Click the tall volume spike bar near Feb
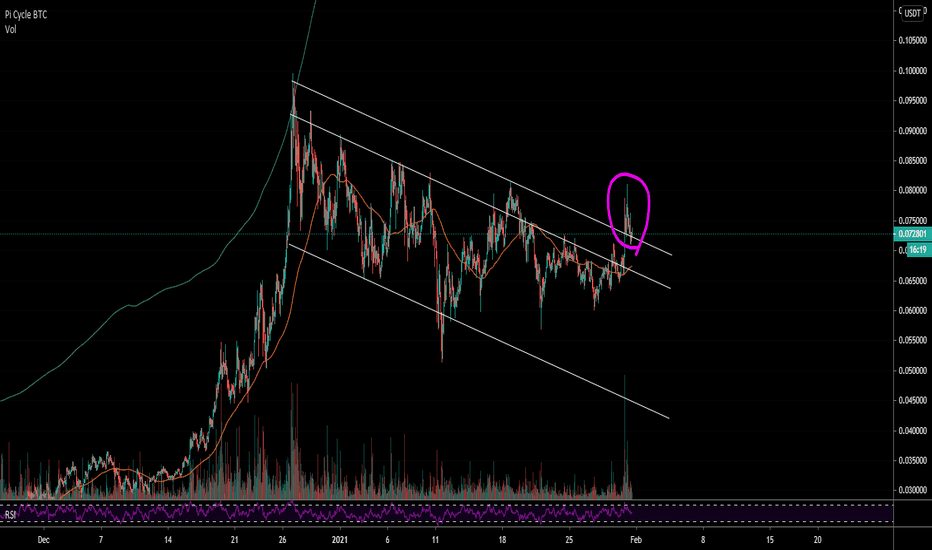Screen dimensions: 932x550 (625, 437)
